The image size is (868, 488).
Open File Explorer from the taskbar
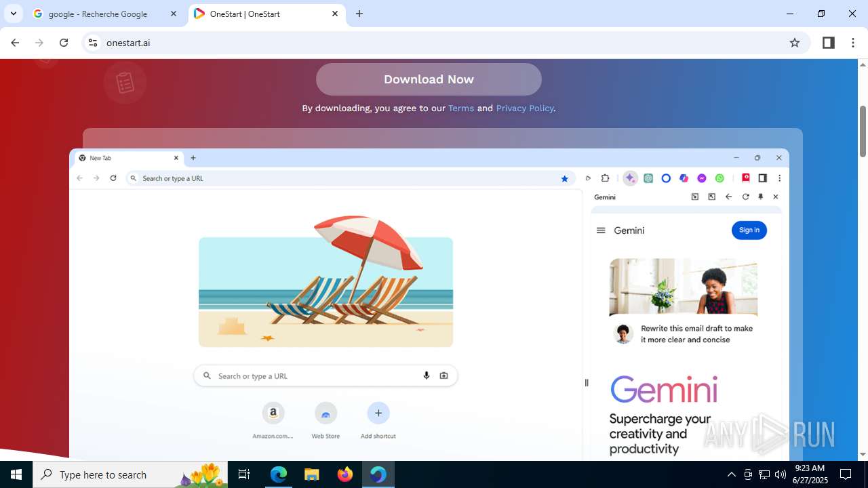click(311, 474)
